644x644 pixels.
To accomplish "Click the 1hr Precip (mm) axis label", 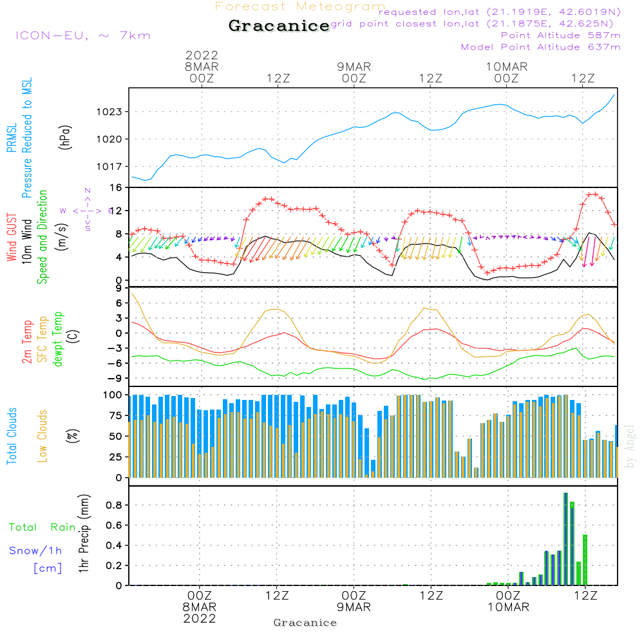I will click(x=82, y=535).
